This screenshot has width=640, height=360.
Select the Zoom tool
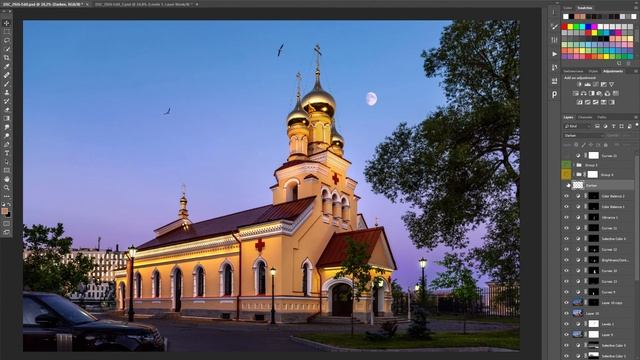pyautogui.click(x=7, y=188)
